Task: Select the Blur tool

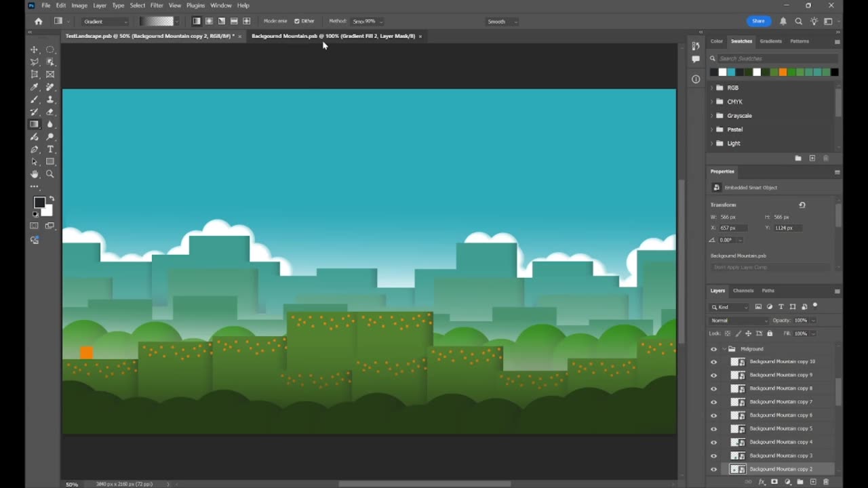Action: pos(50,125)
